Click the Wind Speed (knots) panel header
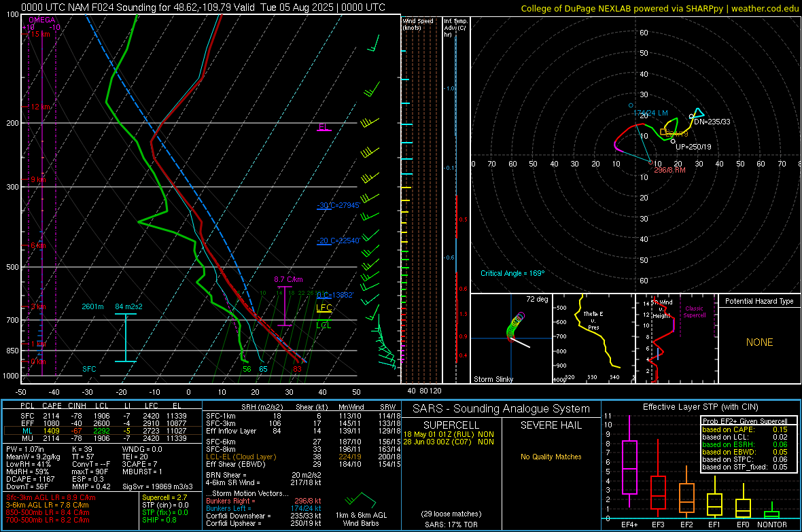 click(x=418, y=24)
